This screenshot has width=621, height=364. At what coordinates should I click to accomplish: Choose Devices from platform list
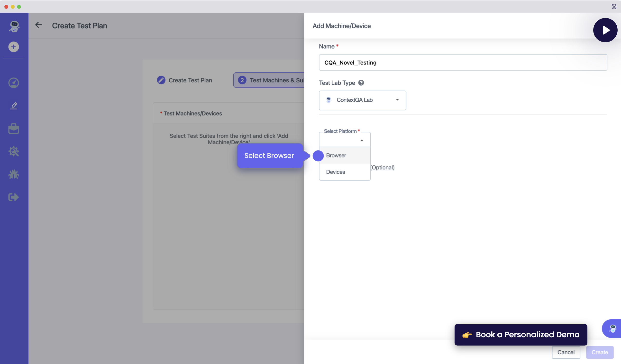coord(335,172)
